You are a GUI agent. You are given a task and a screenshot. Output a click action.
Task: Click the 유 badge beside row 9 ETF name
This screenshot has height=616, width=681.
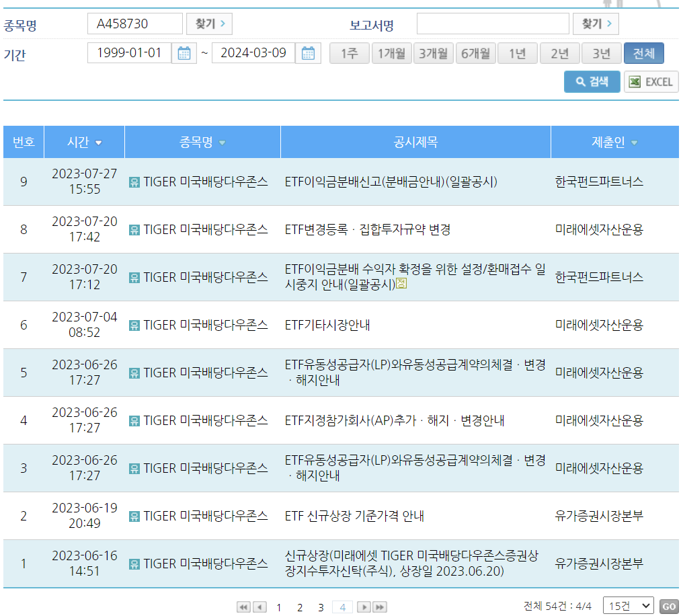134,182
